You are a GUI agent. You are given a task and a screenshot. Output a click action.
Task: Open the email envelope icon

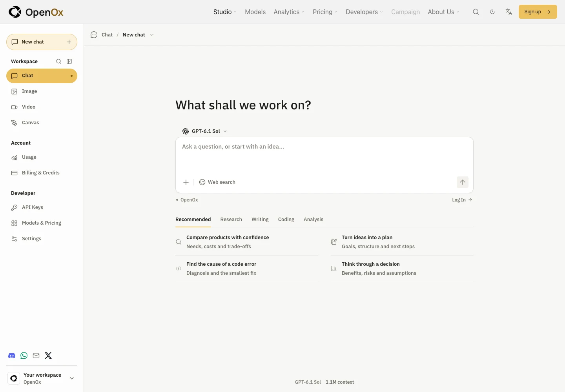pos(36,356)
